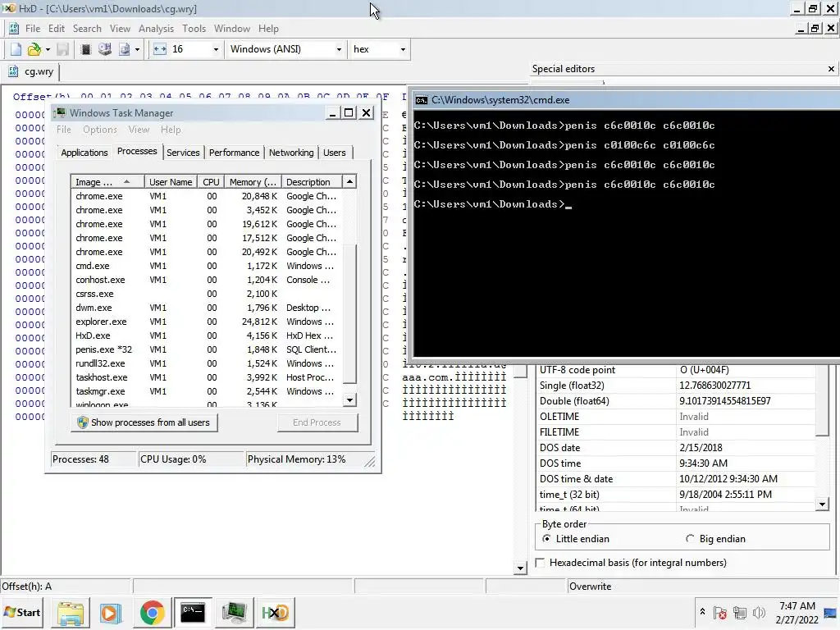The height and width of the screenshot is (630, 840).
Task: Click the volume speaker tray icon
Action: tap(759, 612)
